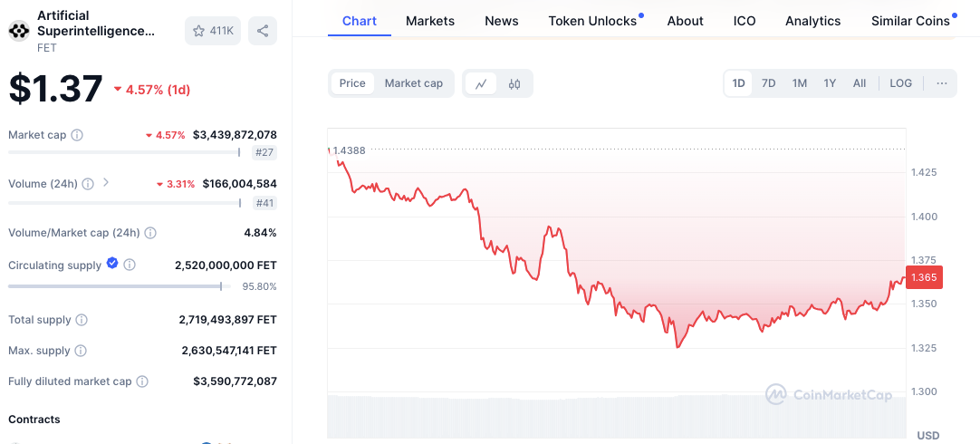Click Circulating supply verified badge
This screenshot has height=444, width=980.
click(112, 264)
